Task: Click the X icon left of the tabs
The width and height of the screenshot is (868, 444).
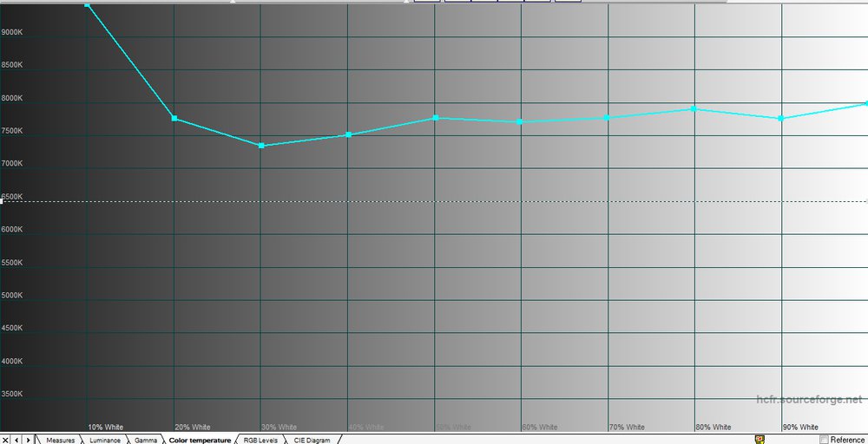Action: 5,440
